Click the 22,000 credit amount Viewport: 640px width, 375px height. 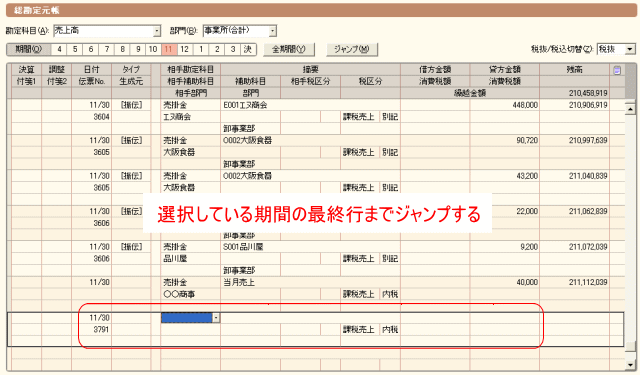click(x=527, y=211)
